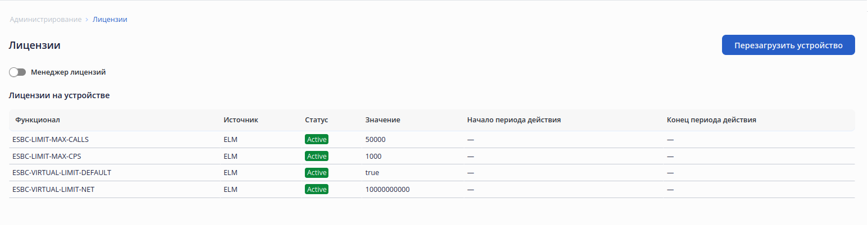Click the 50000 value cell
868x225 pixels.
[375, 139]
